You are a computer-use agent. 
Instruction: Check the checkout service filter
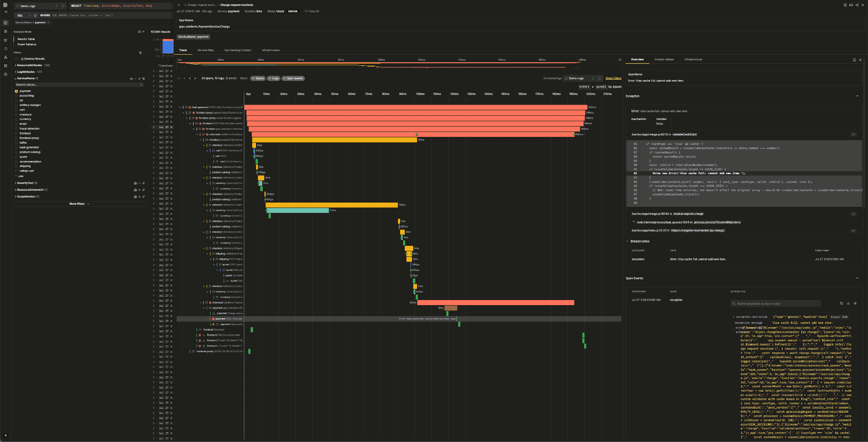point(16,114)
